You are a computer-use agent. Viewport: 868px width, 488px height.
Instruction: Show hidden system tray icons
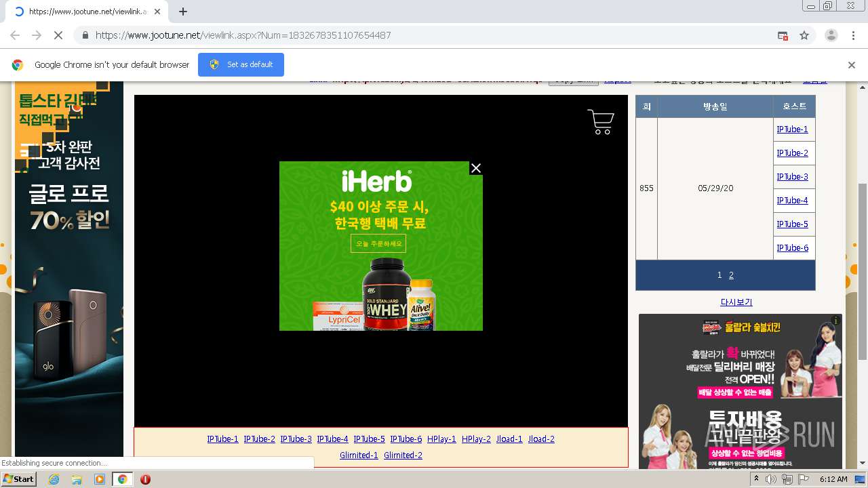point(756,479)
